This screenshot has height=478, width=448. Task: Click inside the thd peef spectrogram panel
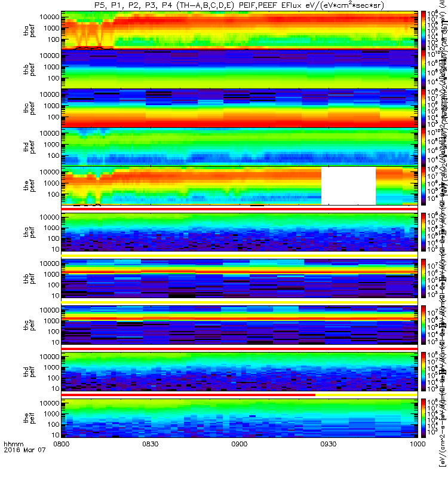tap(240, 147)
